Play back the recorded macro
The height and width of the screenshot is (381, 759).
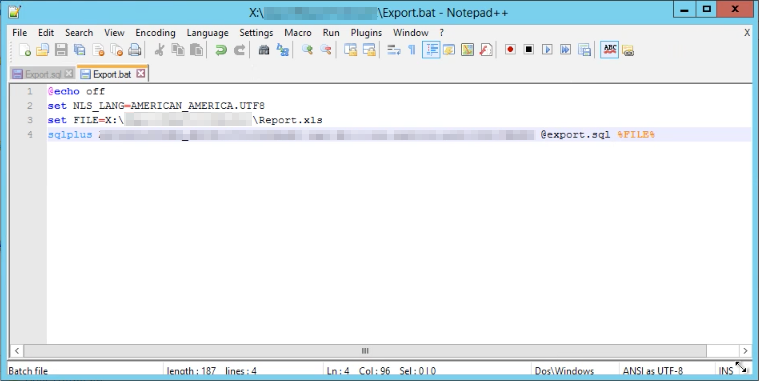pyautogui.click(x=547, y=50)
